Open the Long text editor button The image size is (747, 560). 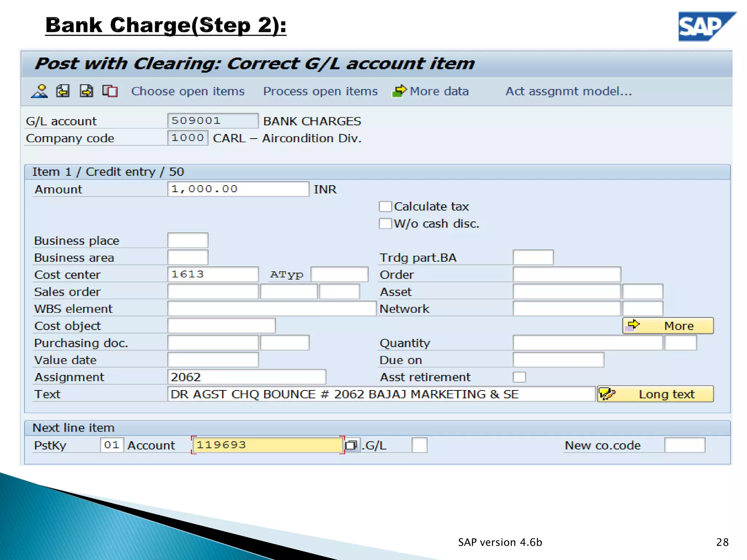655,394
